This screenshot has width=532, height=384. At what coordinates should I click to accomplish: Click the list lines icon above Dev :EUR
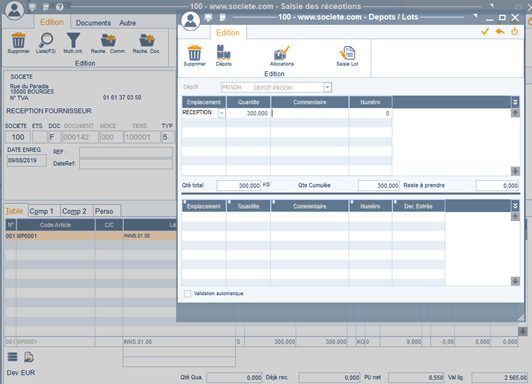coord(12,357)
